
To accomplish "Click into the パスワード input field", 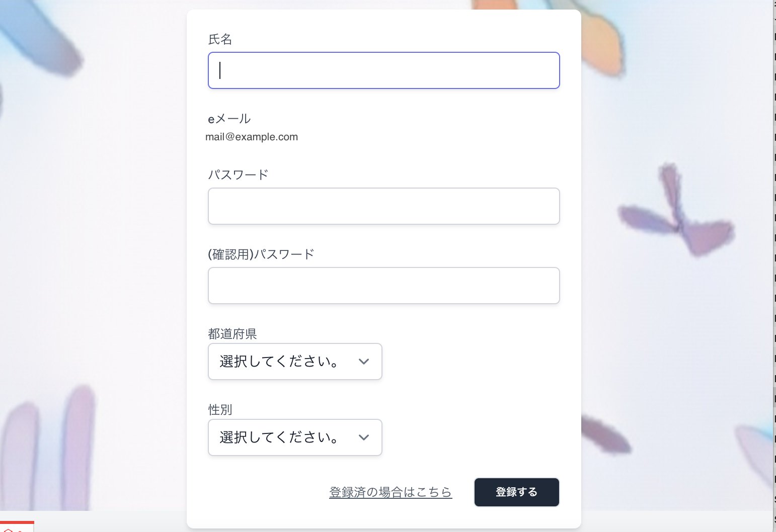I will pos(384,206).
